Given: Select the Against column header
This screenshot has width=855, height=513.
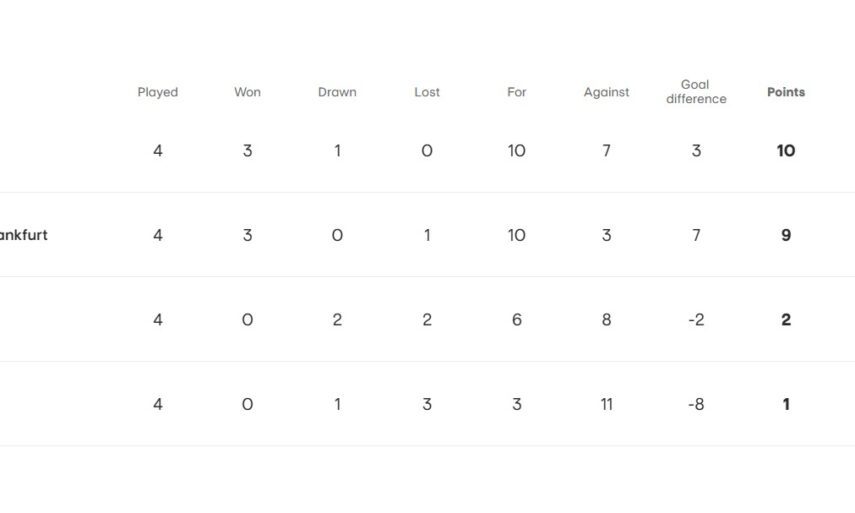Looking at the screenshot, I should coord(606,92).
